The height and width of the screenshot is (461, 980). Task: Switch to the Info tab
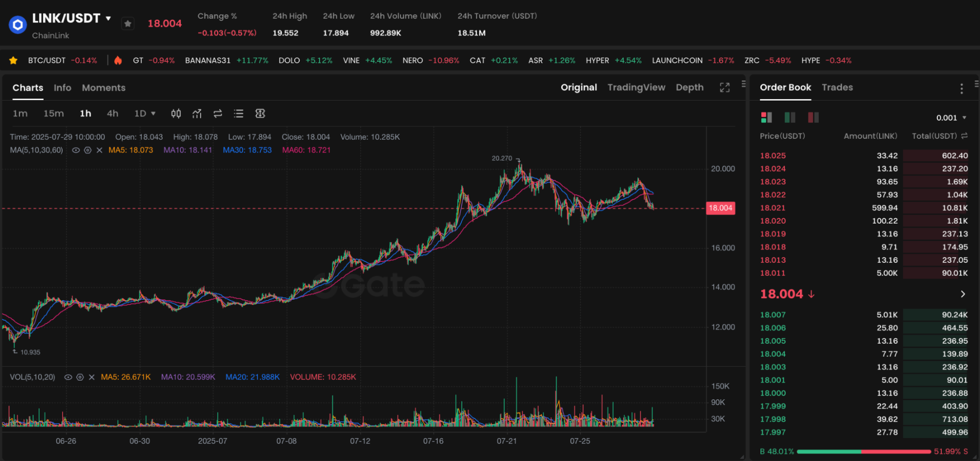point(63,88)
